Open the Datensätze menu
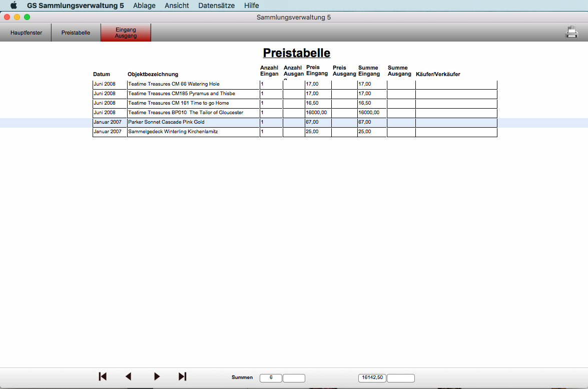 [216, 6]
